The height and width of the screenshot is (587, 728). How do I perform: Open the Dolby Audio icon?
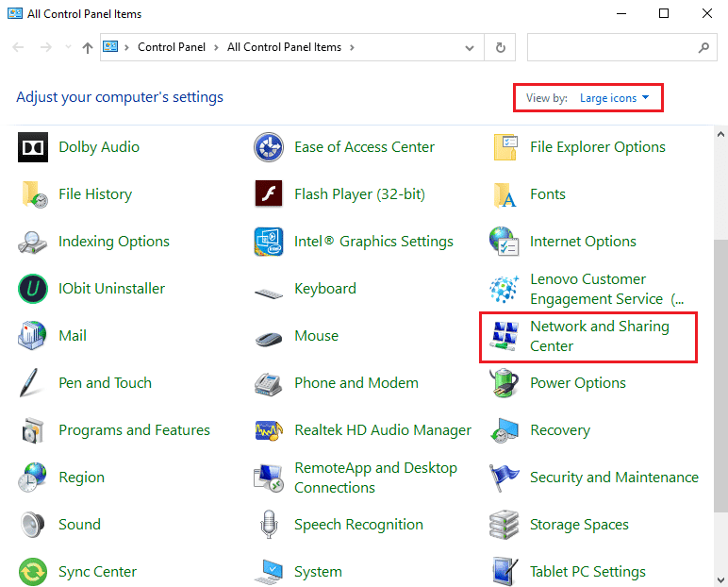point(33,147)
